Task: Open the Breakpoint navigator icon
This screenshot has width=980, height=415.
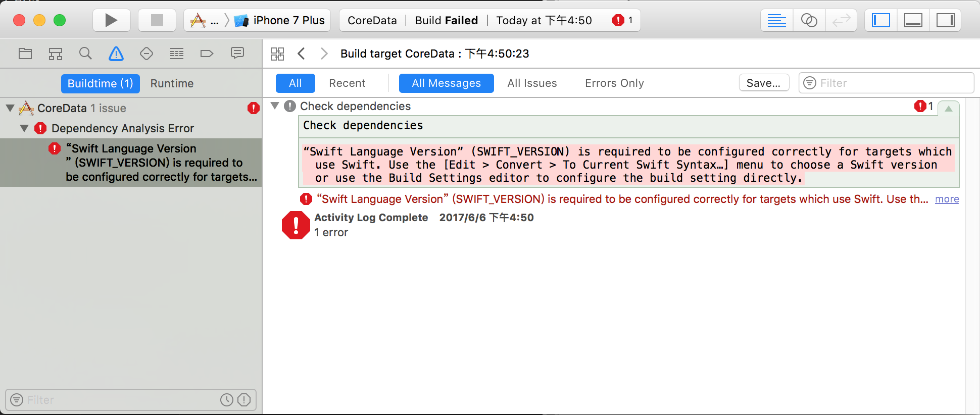Action: point(207,54)
